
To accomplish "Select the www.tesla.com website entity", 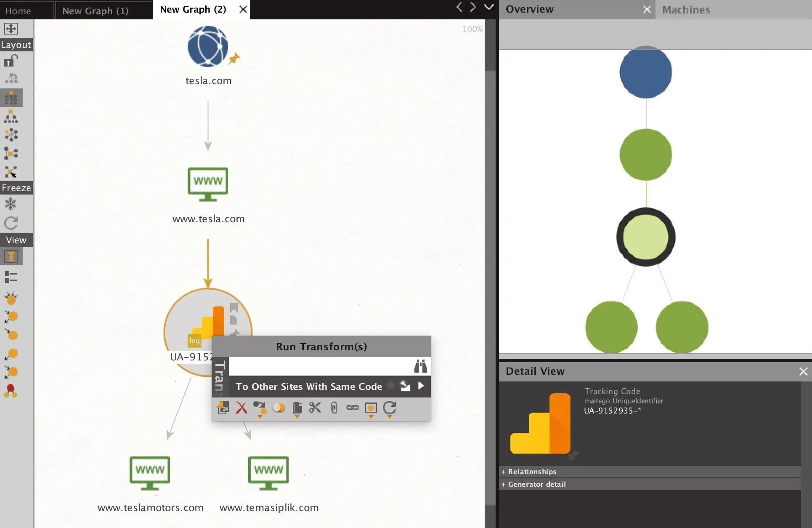I will (x=208, y=184).
